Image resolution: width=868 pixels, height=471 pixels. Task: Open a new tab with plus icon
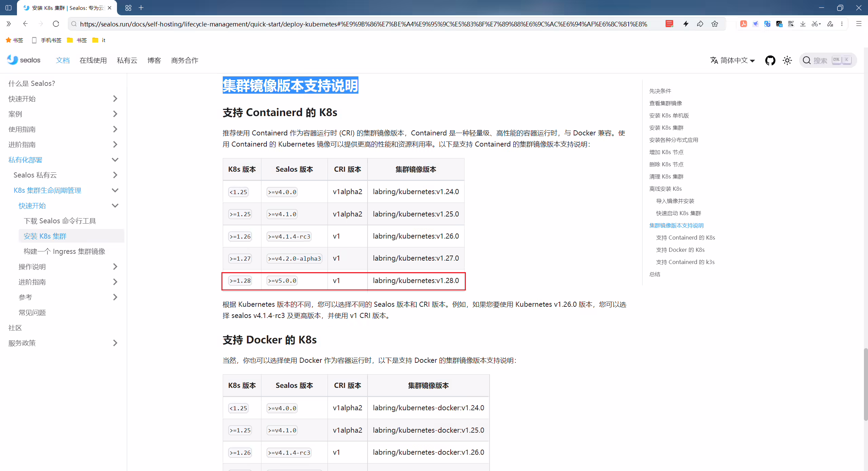pyautogui.click(x=141, y=7)
